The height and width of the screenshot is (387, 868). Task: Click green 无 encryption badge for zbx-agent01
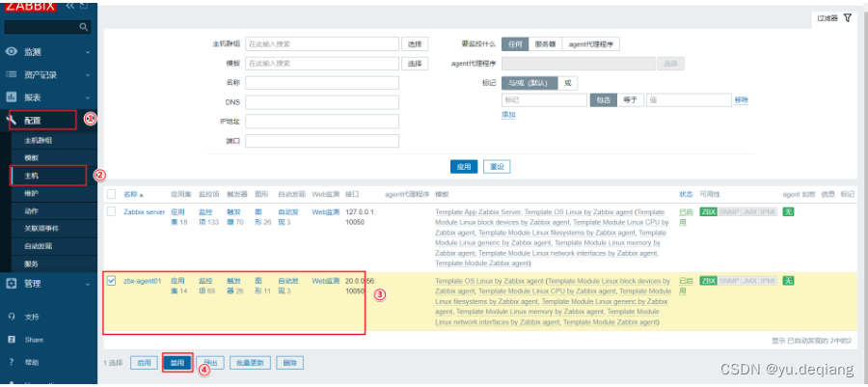788,281
